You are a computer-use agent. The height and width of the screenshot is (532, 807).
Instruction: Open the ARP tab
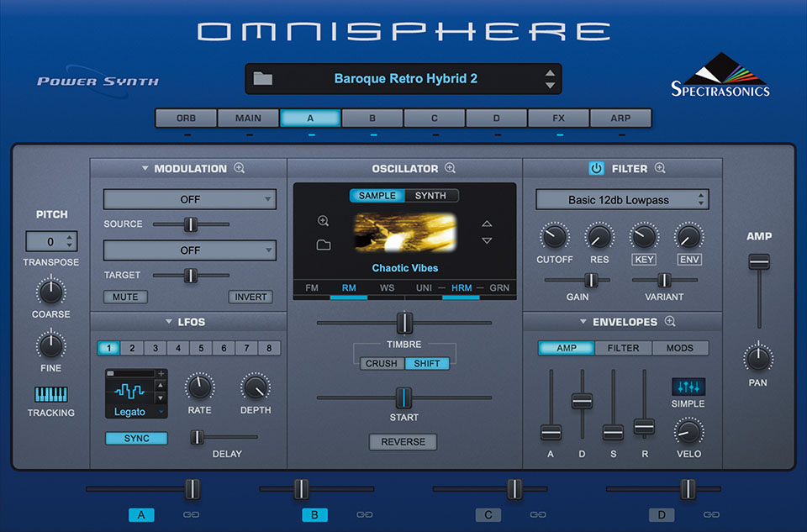(620, 118)
